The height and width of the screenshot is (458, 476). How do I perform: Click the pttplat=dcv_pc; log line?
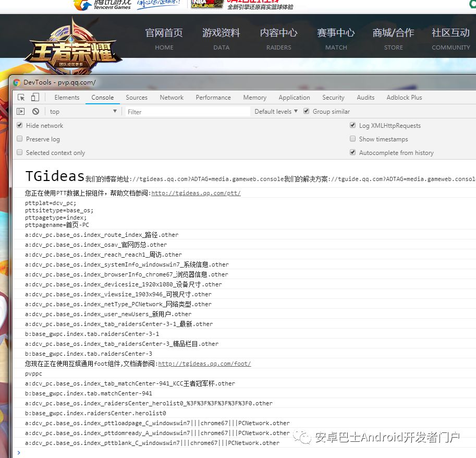51,203
